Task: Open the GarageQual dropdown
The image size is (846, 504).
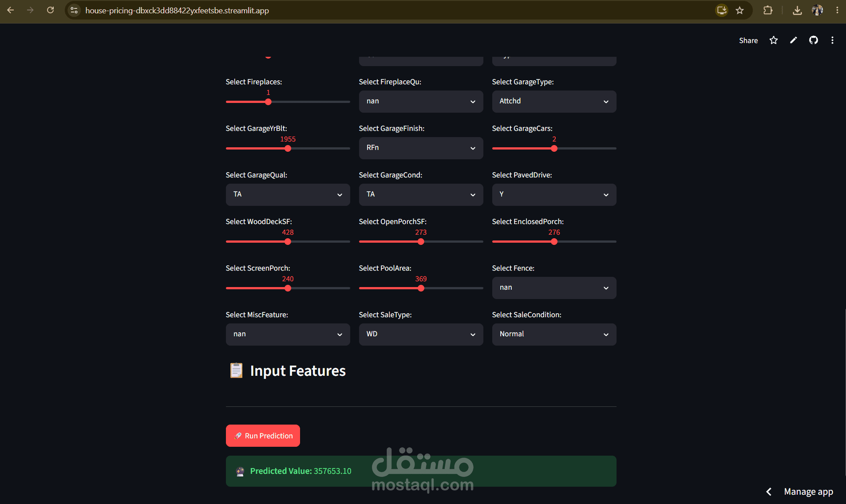Action: point(288,195)
